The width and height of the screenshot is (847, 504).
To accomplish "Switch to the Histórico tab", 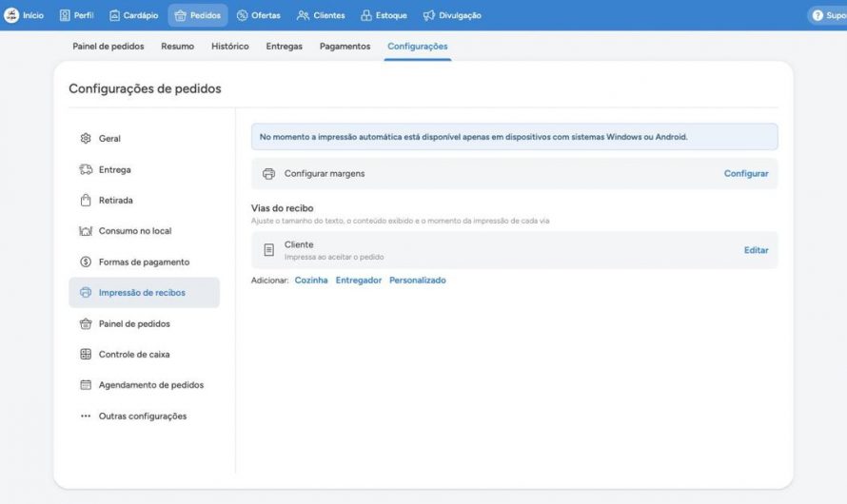I will click(x=230, y=47).
